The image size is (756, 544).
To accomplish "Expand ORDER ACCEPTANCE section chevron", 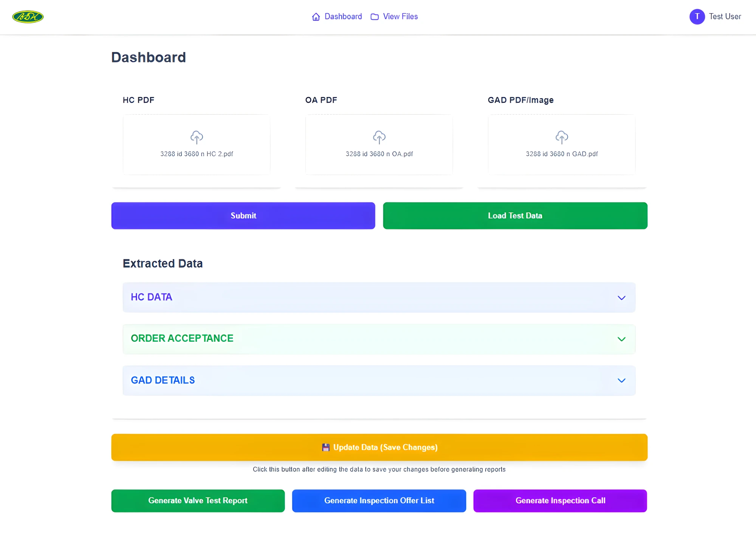I will (621, 339).
